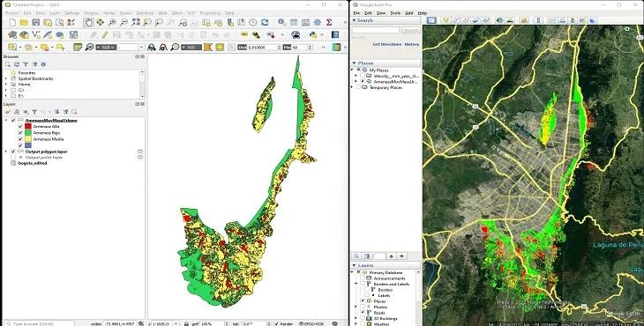Select the Zoom In magnifier tool

pos(112,22)
